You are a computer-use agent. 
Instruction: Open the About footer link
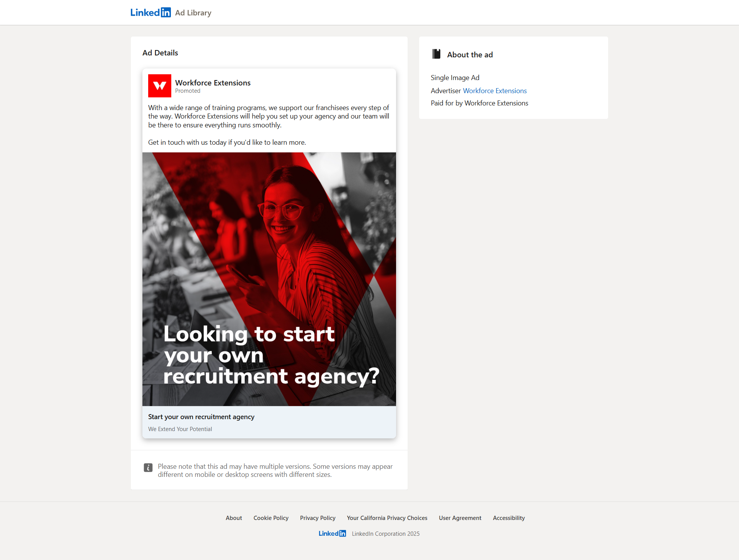coord(234,518)
